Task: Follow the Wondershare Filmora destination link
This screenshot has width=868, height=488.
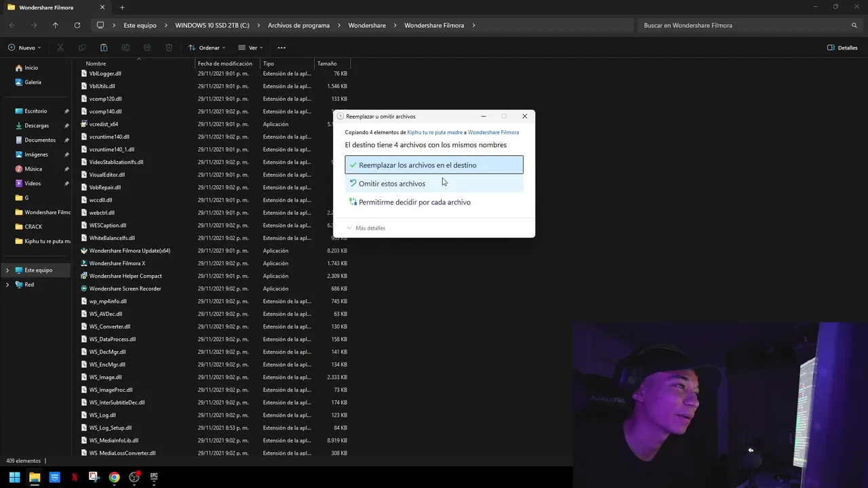Action: tap(493, 133)
